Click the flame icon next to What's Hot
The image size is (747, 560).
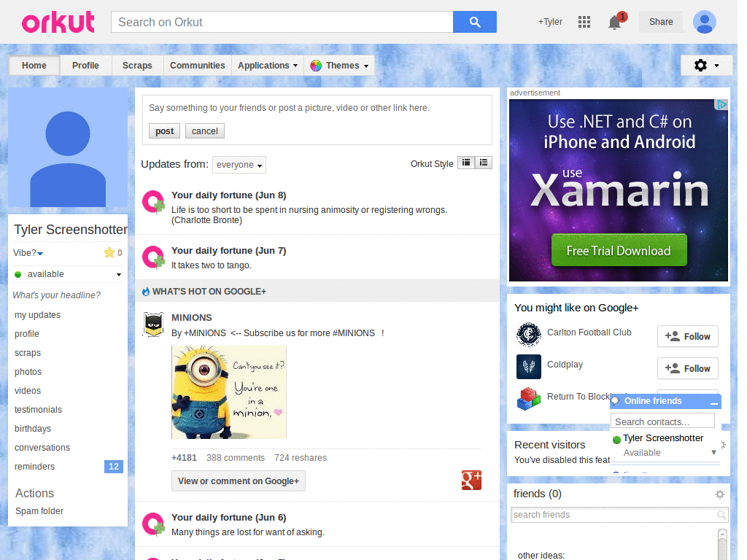(x=146, y=292)
